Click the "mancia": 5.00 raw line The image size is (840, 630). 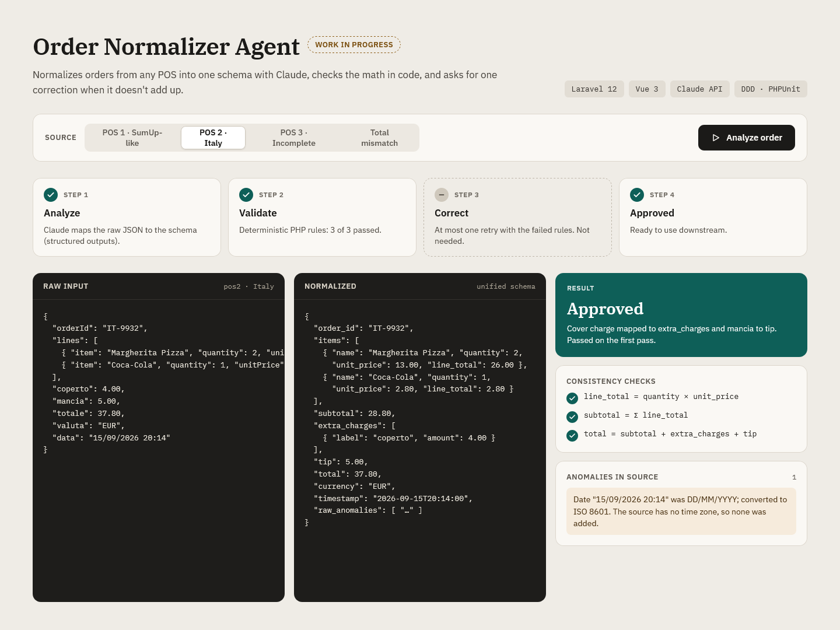click(86, 401)
